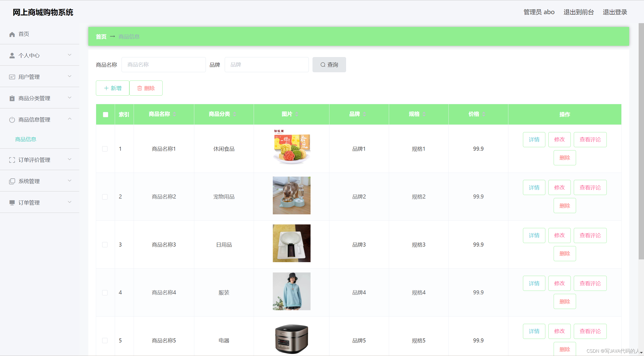Click the power icon beside 商品信息管理
Viewport: 644px width, 356px height.
(12, 120)
